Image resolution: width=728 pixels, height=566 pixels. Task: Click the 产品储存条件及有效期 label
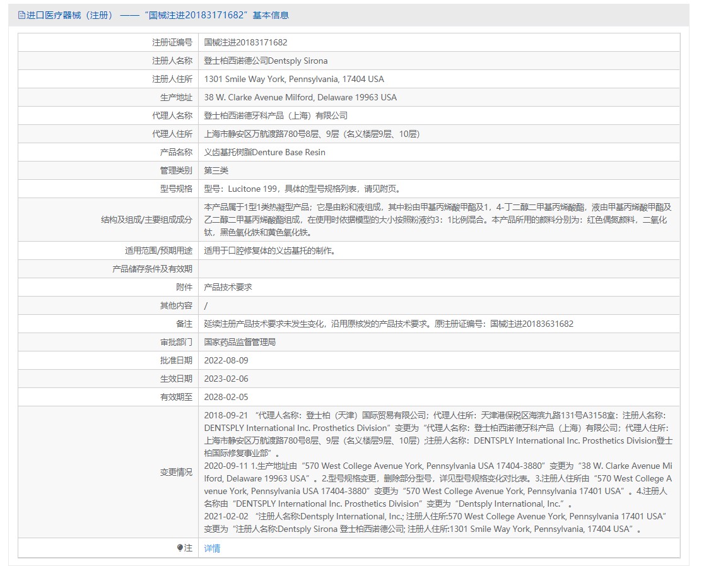point(152,269)
